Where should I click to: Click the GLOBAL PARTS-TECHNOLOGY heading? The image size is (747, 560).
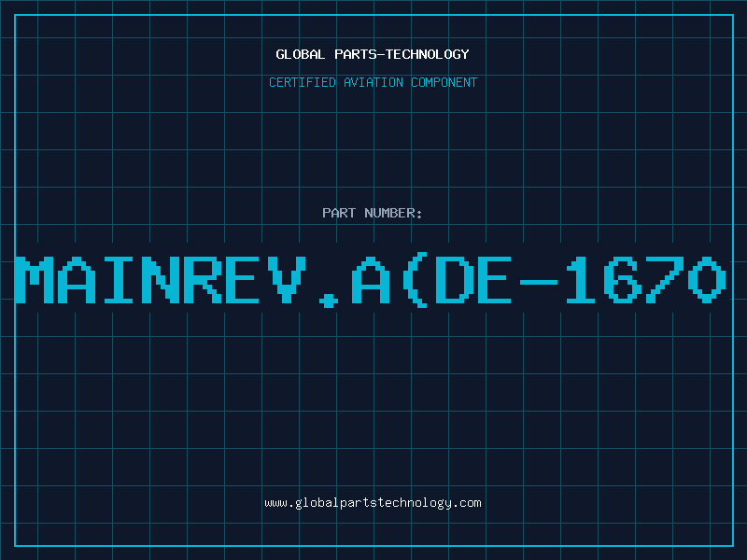tap(373, 54)
